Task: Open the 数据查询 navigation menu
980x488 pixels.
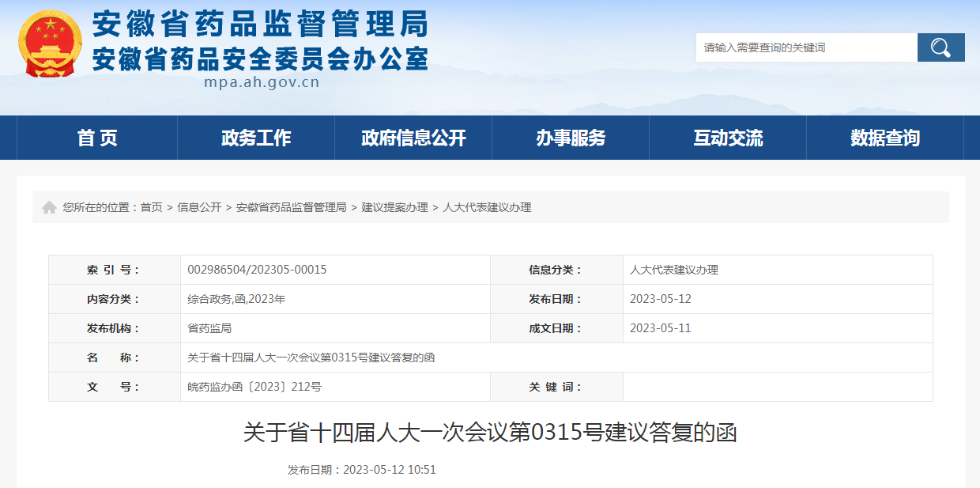Action: point(885,138)
